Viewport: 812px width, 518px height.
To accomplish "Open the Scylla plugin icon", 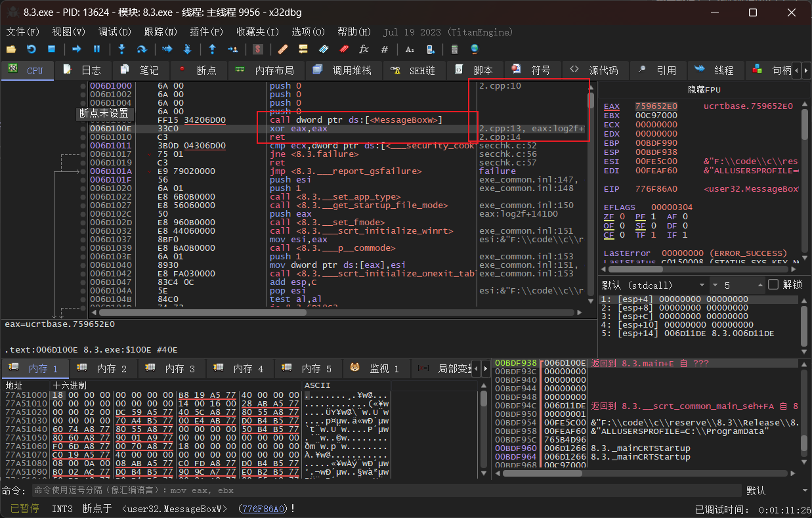I will (258, 49).
